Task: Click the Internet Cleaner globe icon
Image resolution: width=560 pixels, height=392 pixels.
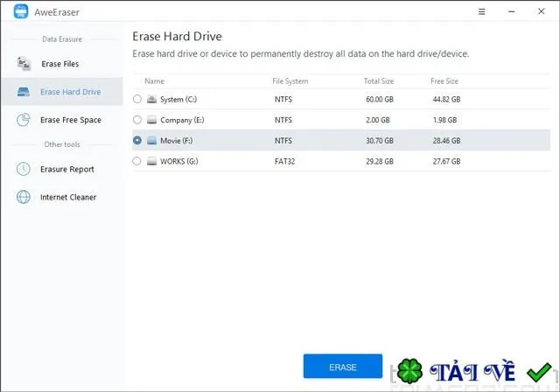Action: click(24, 197)
